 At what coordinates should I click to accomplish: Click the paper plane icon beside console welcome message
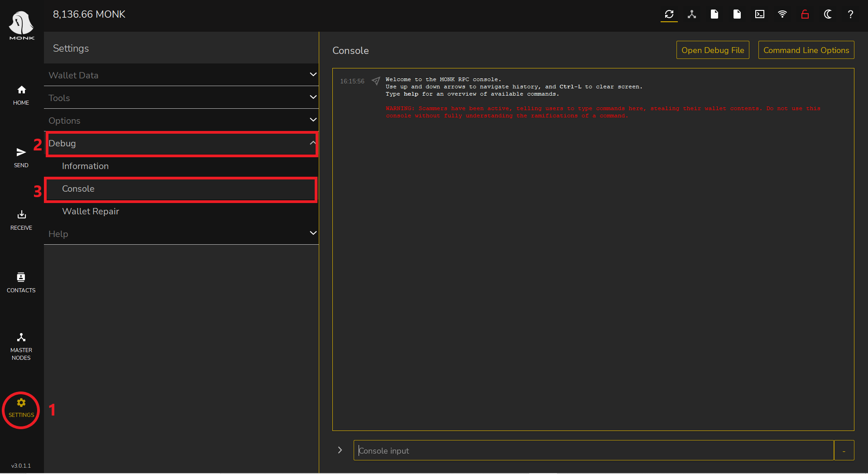(x=376, y=81)
